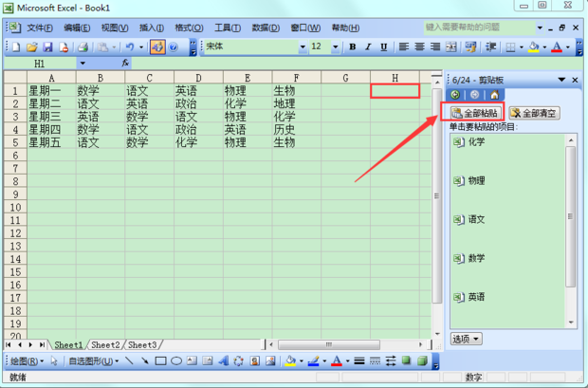Image resolution: width=588 pixels, height=388 pixels.
Task: Select the Arrow drawing tool
Action: coord(145,361)
